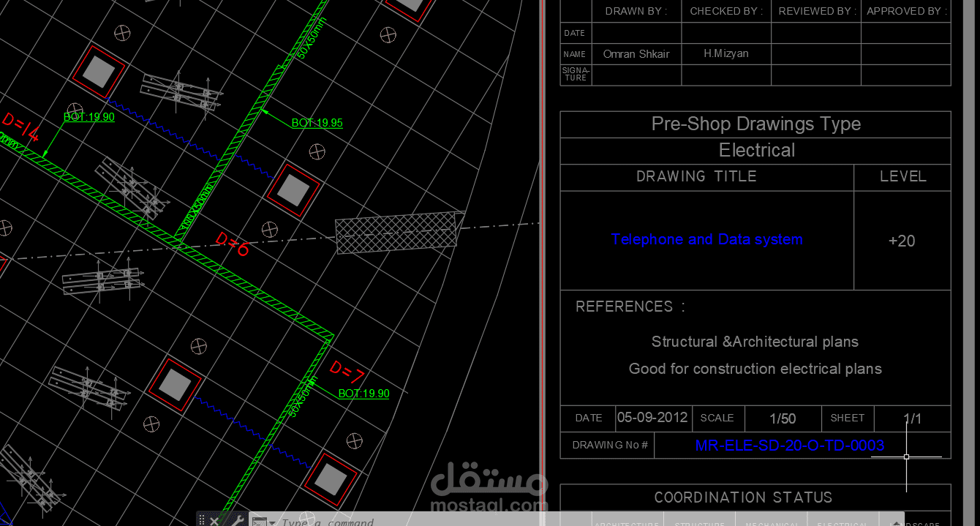The image size is (980, 526).
Task: Select the DATE label beside 05-09-2012
Action: pos(589,418)
